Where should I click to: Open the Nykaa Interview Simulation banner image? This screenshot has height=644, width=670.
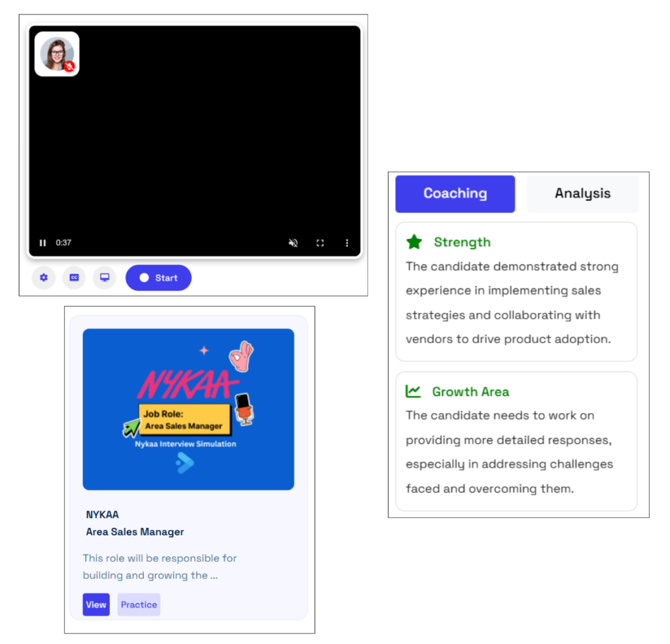(188, 409)
